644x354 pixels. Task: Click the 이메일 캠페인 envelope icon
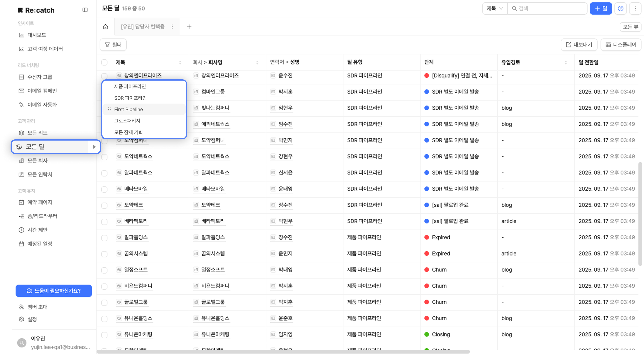point(21,91)
